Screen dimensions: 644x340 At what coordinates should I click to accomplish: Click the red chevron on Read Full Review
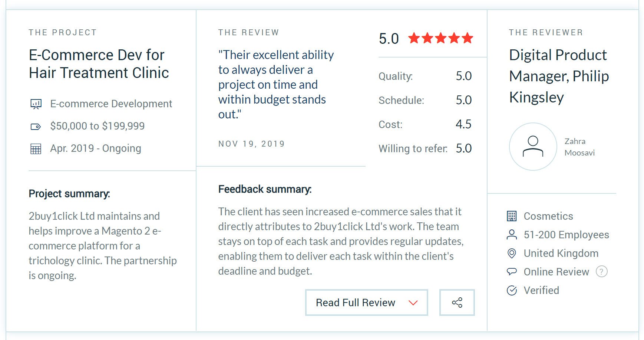pos(413,303)
